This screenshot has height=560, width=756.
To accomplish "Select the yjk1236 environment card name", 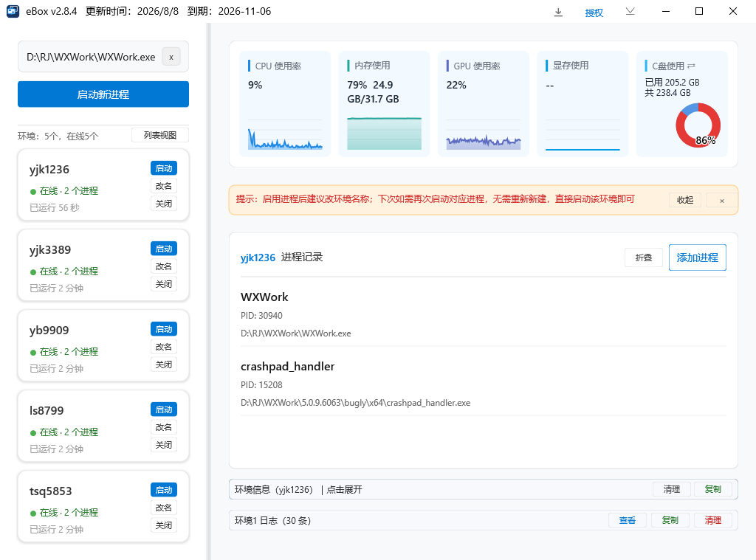I will [x=49, y=170].
